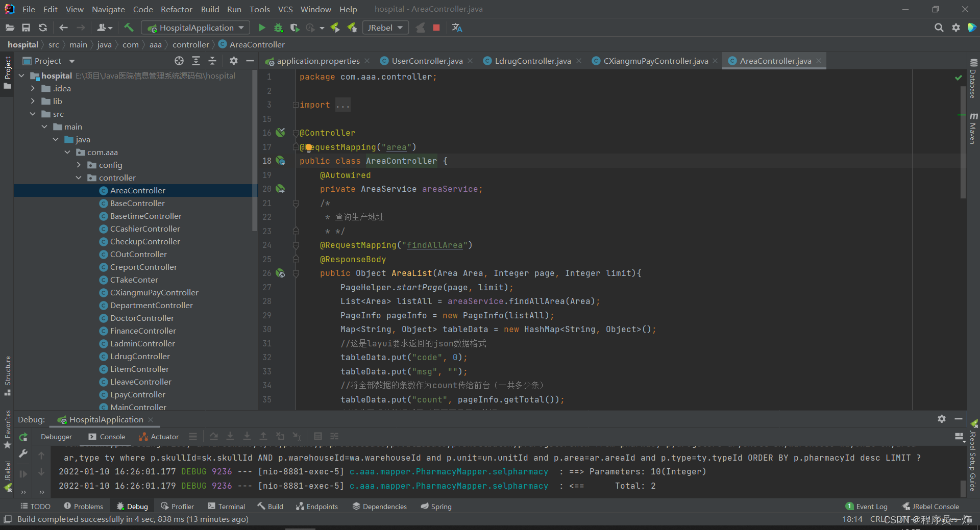Stop the running application with red square
980x530 pixels.
point(436,28)
